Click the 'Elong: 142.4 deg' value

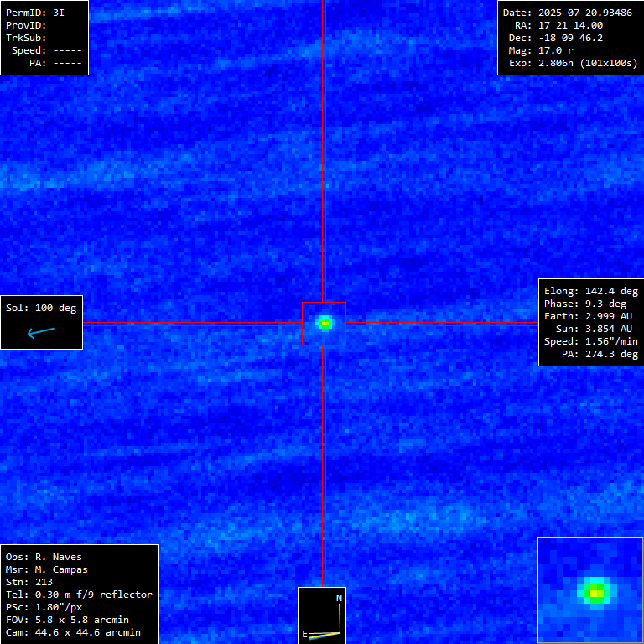pos(591,291)
